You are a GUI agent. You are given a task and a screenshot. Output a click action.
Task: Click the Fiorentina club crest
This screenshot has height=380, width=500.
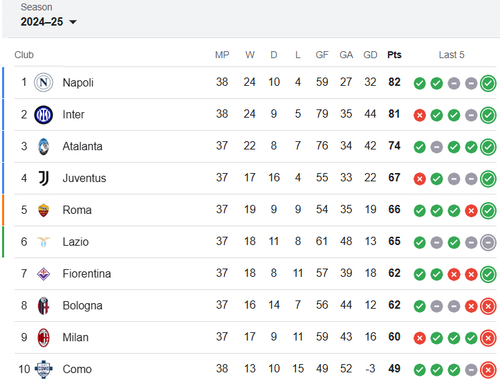(x=43, y=274)
